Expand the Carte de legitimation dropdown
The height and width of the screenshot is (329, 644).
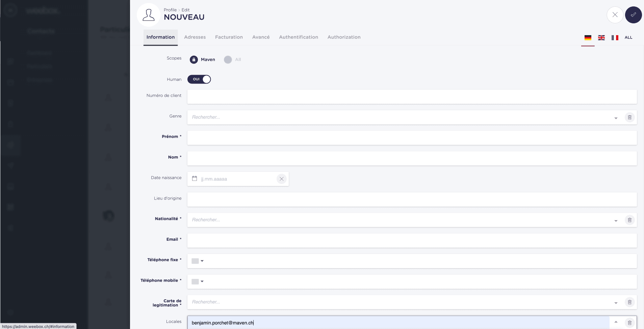[x=616, y=302]
